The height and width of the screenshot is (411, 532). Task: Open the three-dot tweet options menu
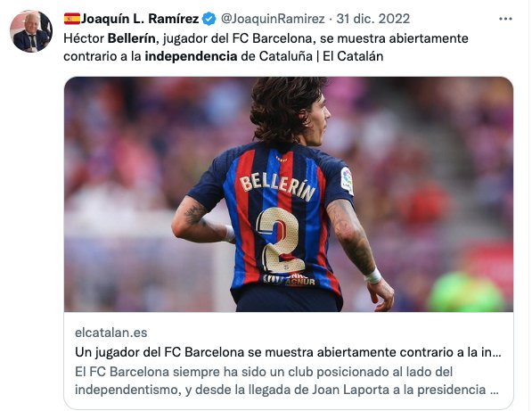click(x=505, y=19)
